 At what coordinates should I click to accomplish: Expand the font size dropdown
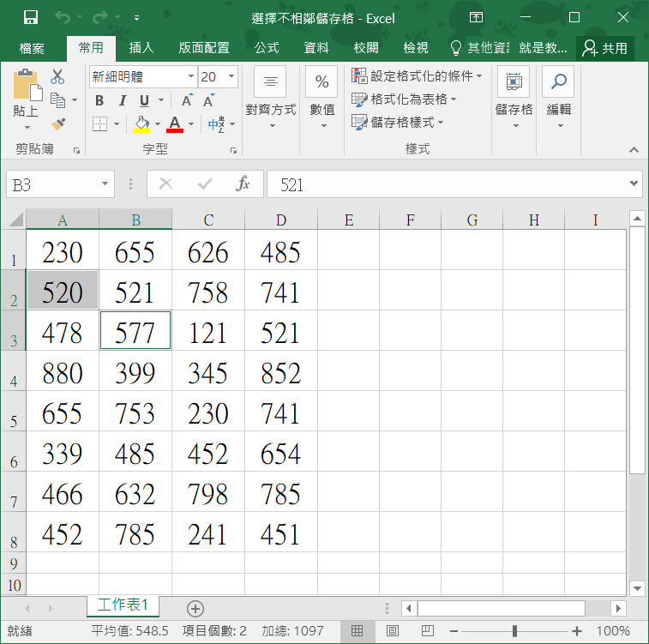pyautogui.click(x=231, y=76)
